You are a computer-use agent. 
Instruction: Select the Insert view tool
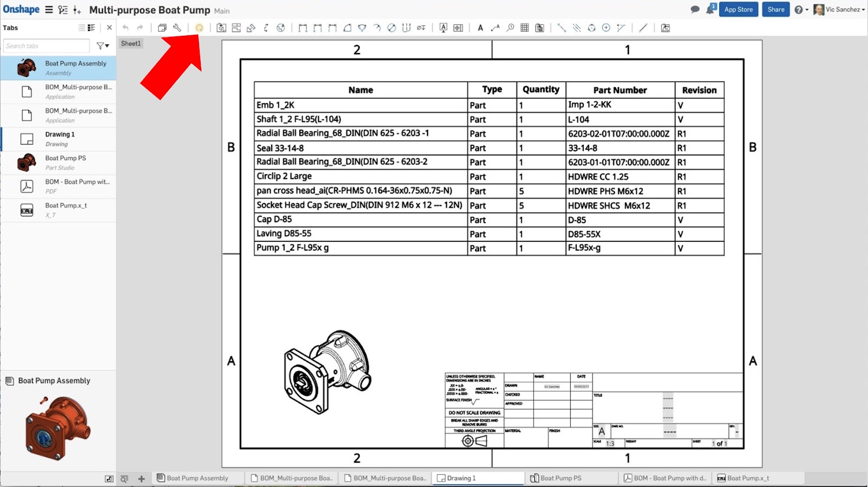(221, 28)
